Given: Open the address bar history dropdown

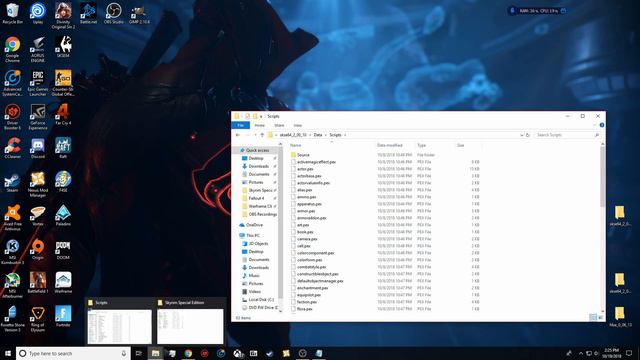Looking at the screenshot, I should [x=521, y=135].
